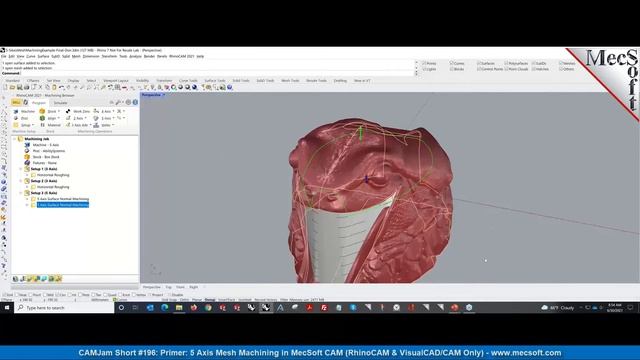The width and height of the screenshot is (640, 360).
Task: Click the Grid Snap status bar button
Action: [x=169, y=300]
